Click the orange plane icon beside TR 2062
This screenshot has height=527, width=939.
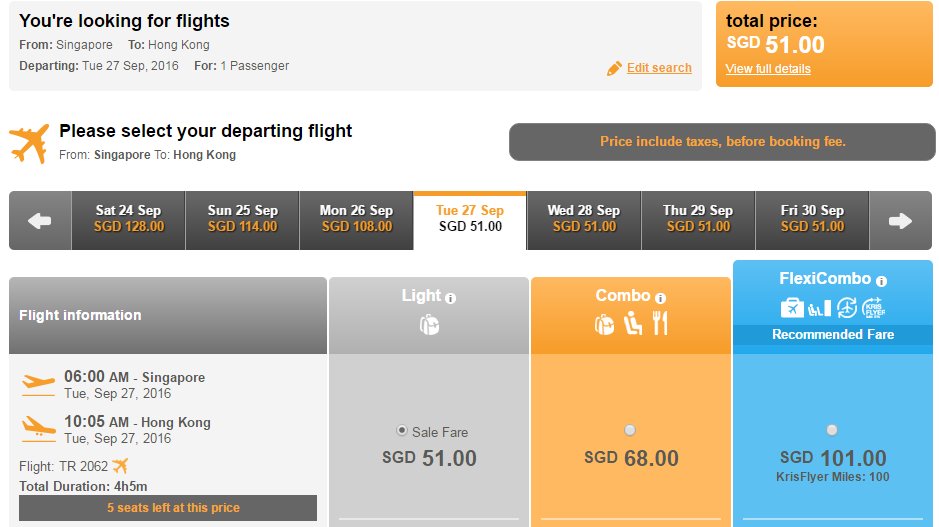point(120,465)
